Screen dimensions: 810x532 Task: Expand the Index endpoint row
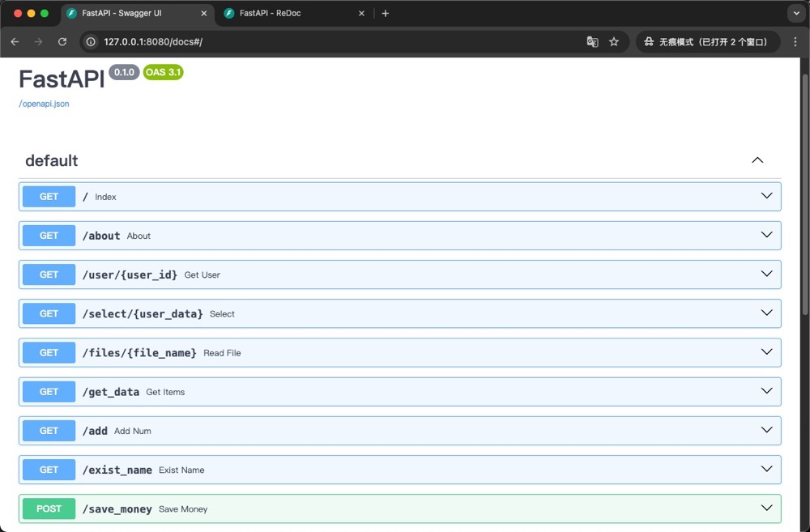pyautogui.click(x=766, y=196)
